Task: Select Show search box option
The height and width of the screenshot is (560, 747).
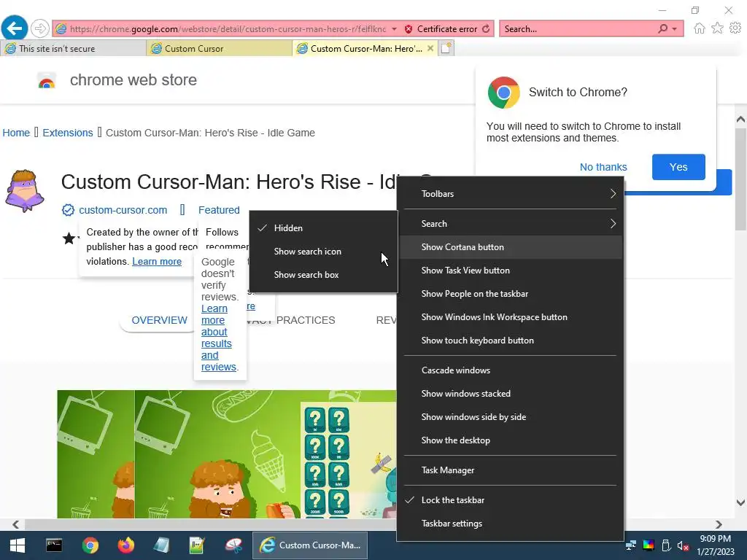Action: click(x=323, y=275)
